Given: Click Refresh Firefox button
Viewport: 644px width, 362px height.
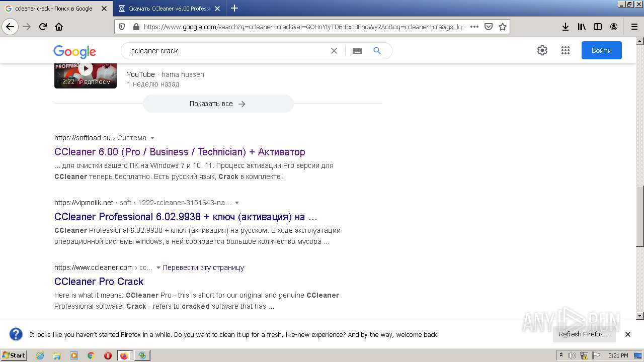Looking at the screenshot, I should click(584, 334).
